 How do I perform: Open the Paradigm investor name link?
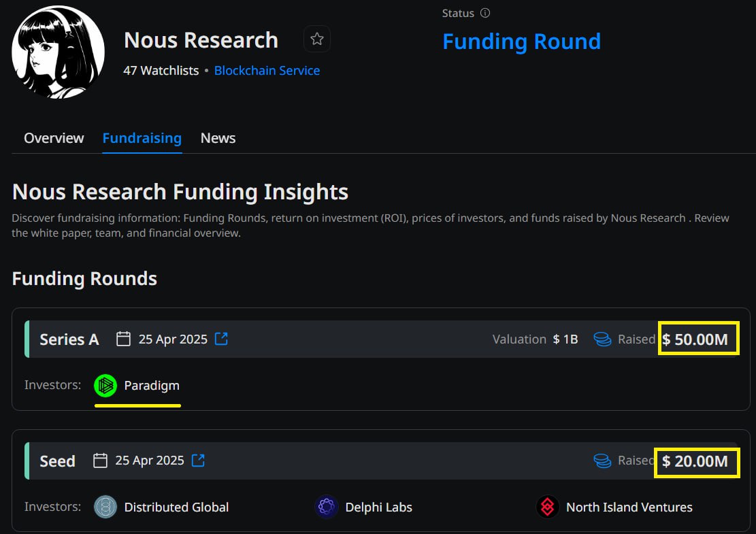click(x=152, y=386)
